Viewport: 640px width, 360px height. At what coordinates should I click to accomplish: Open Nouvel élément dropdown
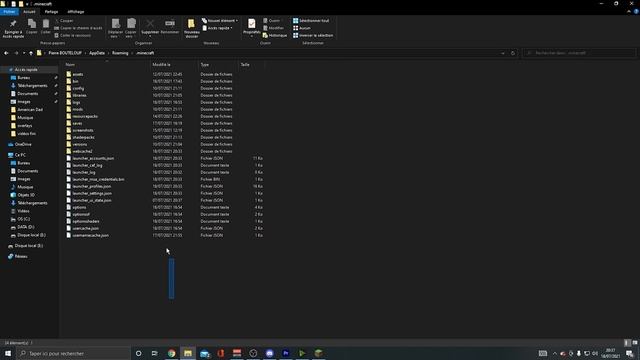(220, 20)
